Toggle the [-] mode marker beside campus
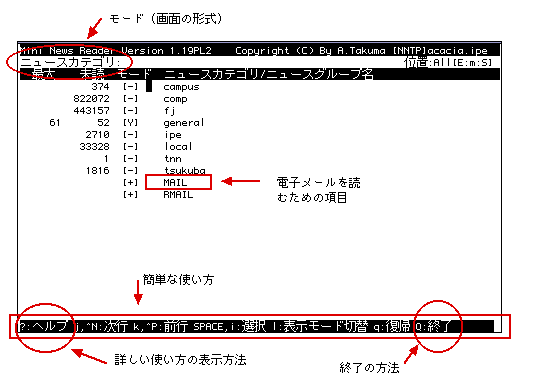 pyautogui.click(x=130, y=87)
